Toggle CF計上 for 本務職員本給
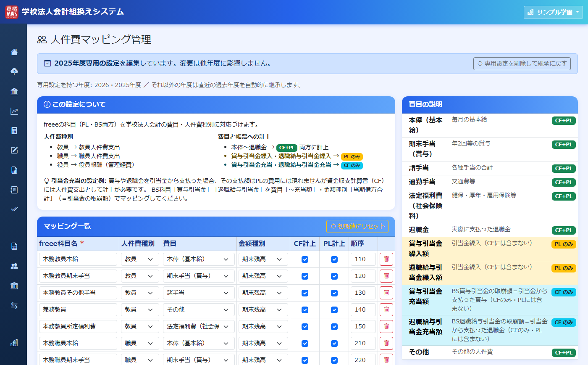Viewport: 588px width, 365px height. 305,344
